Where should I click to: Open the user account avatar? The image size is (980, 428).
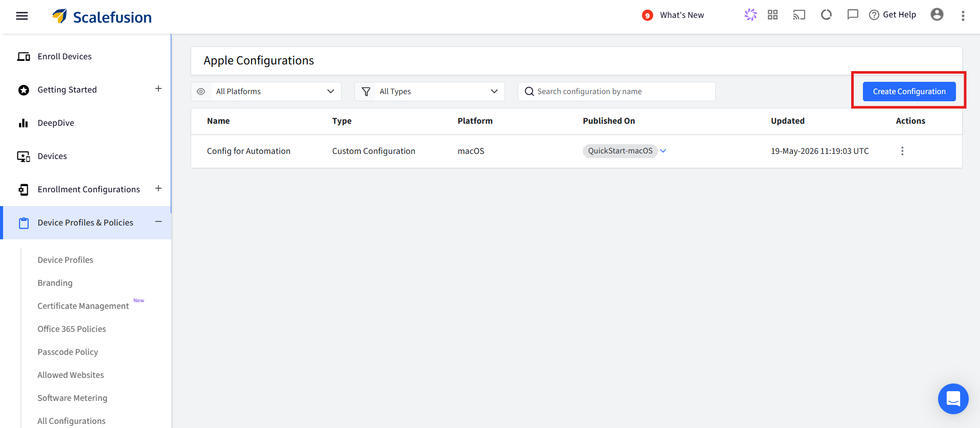937,14
